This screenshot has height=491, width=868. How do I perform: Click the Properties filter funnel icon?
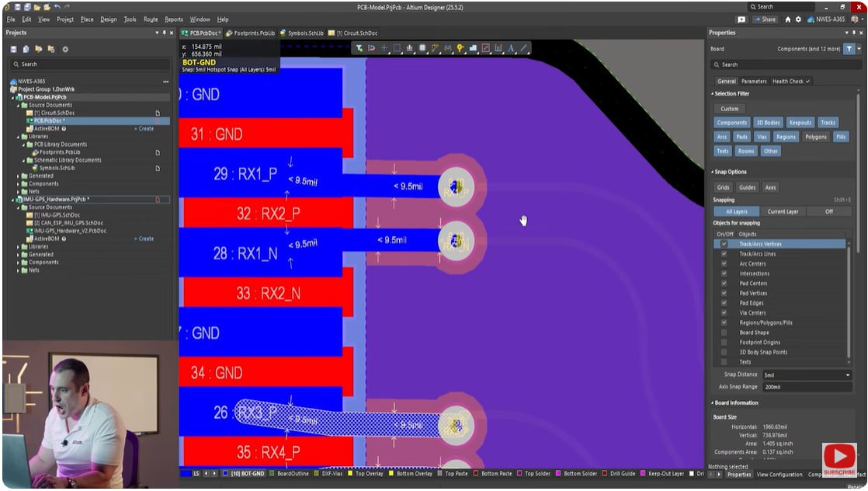tap(849, 49)
